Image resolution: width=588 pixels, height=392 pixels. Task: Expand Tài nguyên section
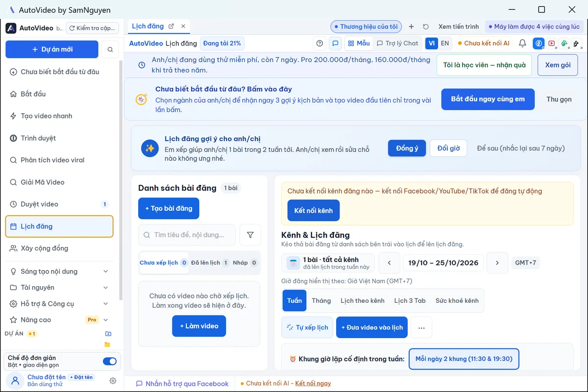point(59,288)
